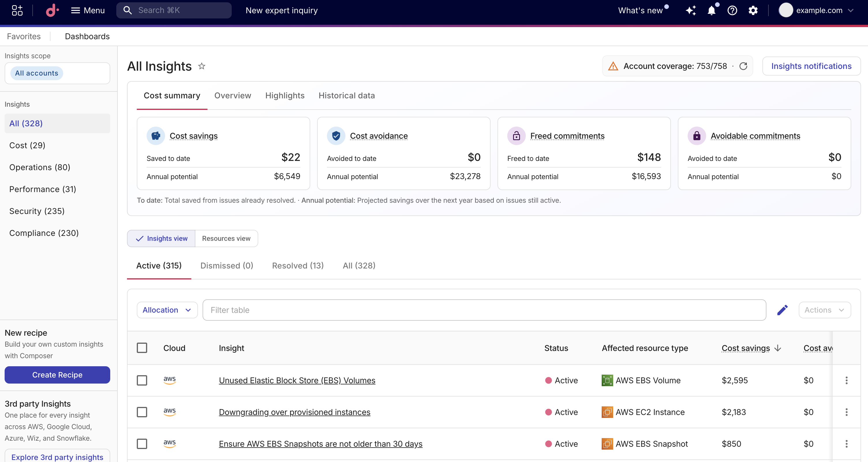This screenshot has width=868, height=462.
Task: Check the EBS Snapshots older than 30 days checkbox
Action: point(142,444)
